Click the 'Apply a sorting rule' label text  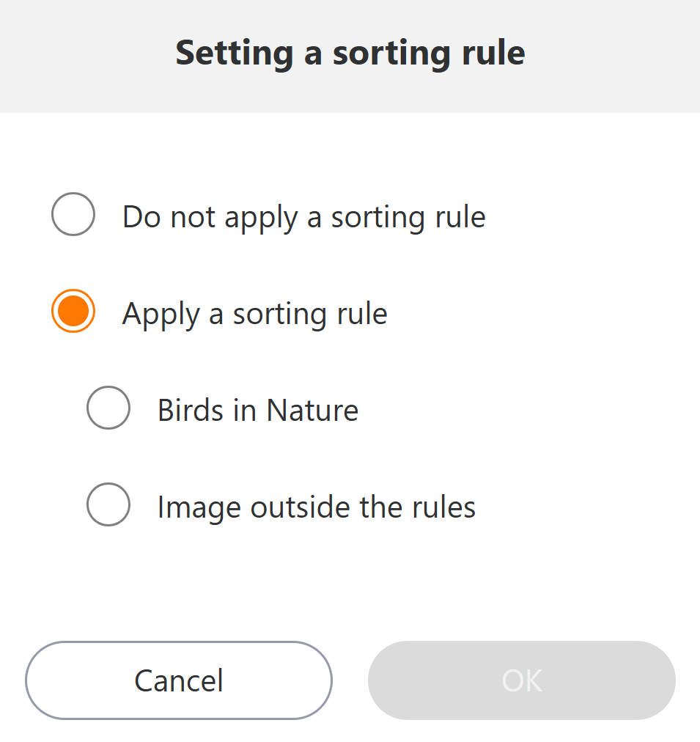coord(254,314)
